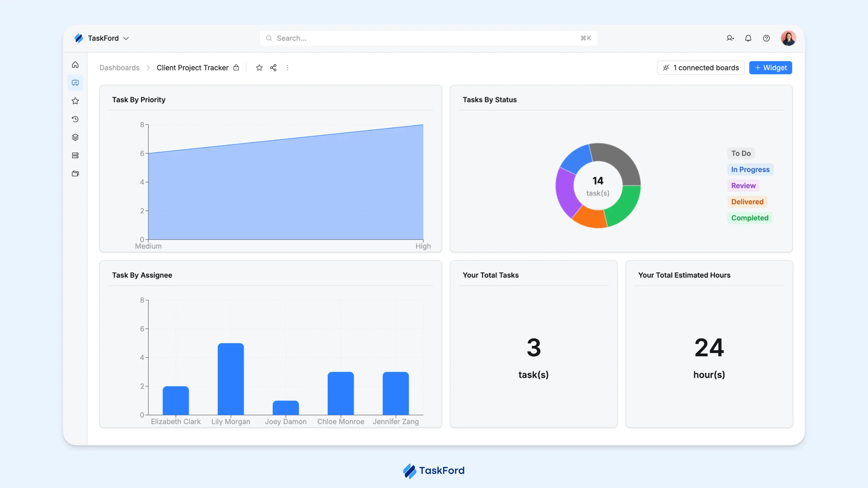Toggle the To Do legend item

[741, 153]
